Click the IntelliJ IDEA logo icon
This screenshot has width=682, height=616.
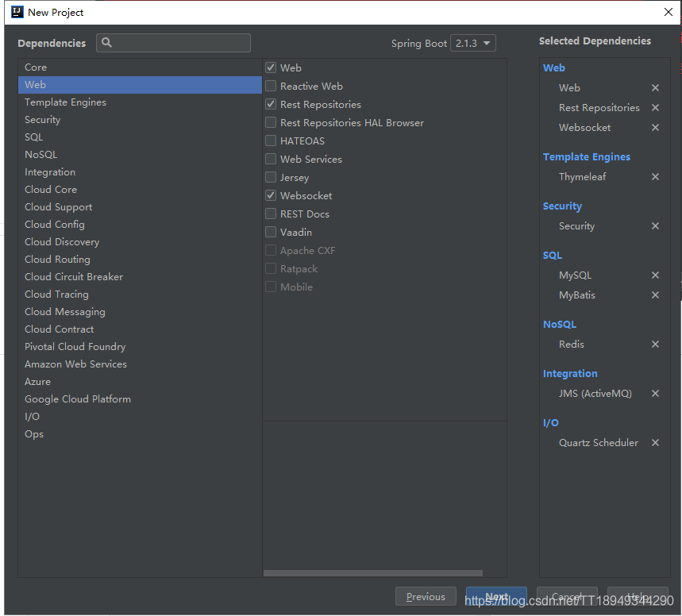point(17,12)
